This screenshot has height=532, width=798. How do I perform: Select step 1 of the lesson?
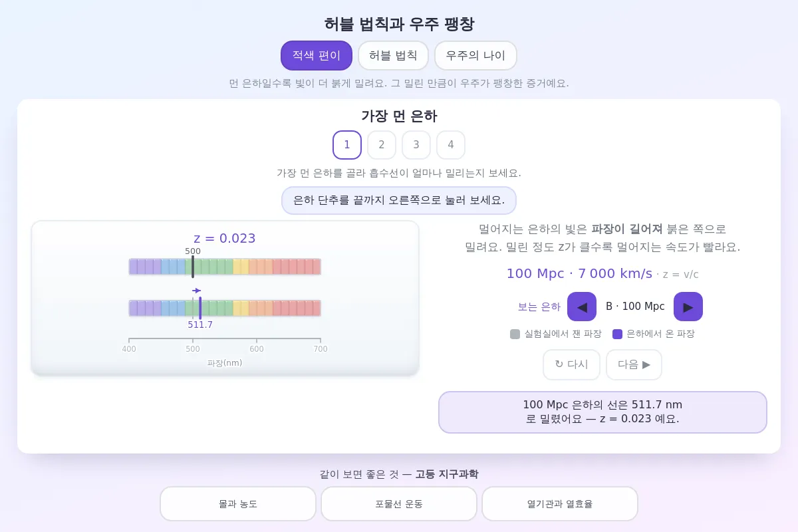tap(347, 145)
